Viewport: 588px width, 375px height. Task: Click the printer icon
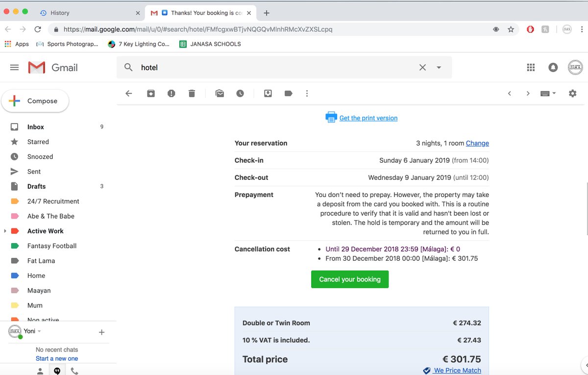[x=331, y=117]
